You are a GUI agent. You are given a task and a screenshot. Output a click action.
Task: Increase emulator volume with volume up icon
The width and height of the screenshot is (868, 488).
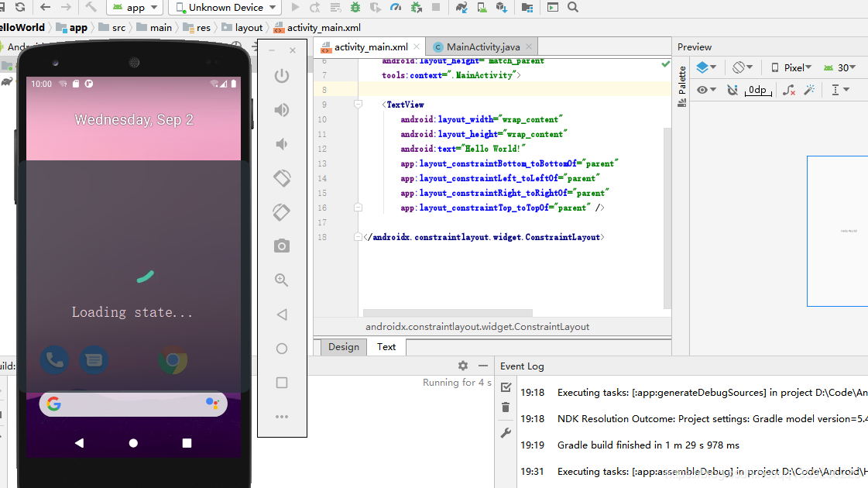coord(281,109)
